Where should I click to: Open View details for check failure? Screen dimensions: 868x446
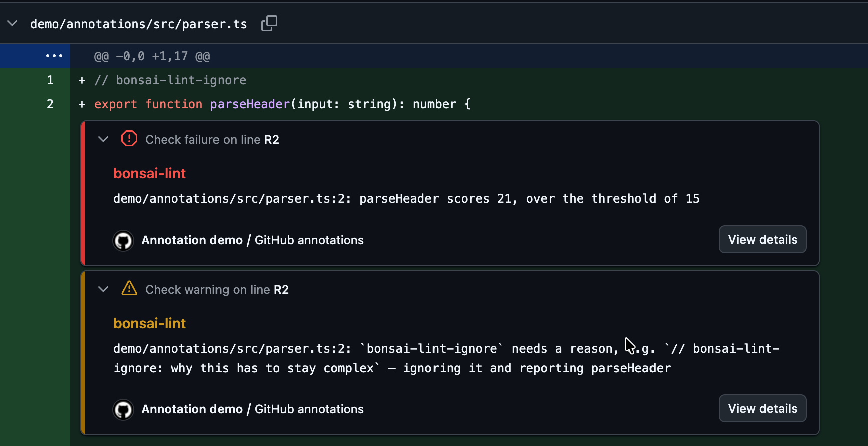pyautogui.click(x=762, y=239)
